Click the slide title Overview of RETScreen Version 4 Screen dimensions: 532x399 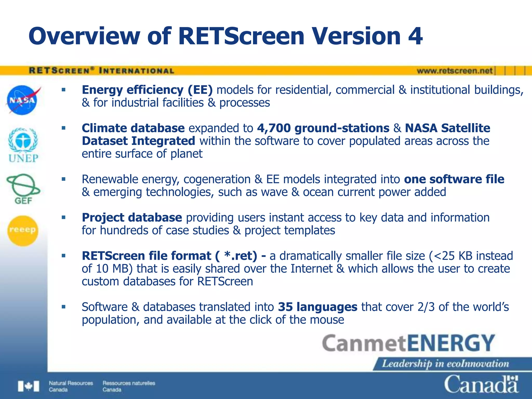(x=225, y=36)
